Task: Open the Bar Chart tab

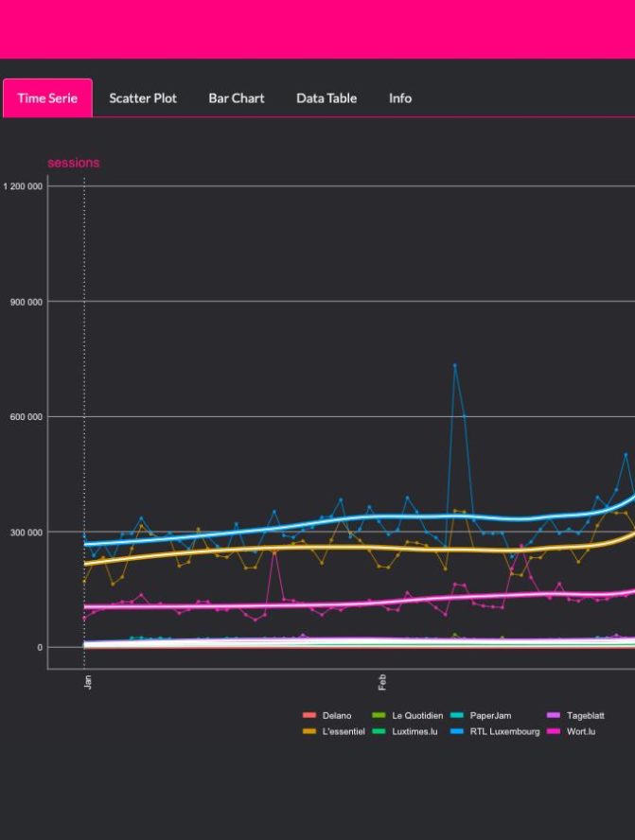Action: coord(237,98)
